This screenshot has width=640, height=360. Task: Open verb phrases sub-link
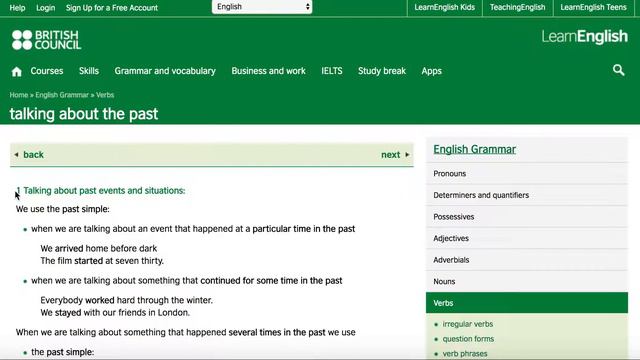(465, 353)
